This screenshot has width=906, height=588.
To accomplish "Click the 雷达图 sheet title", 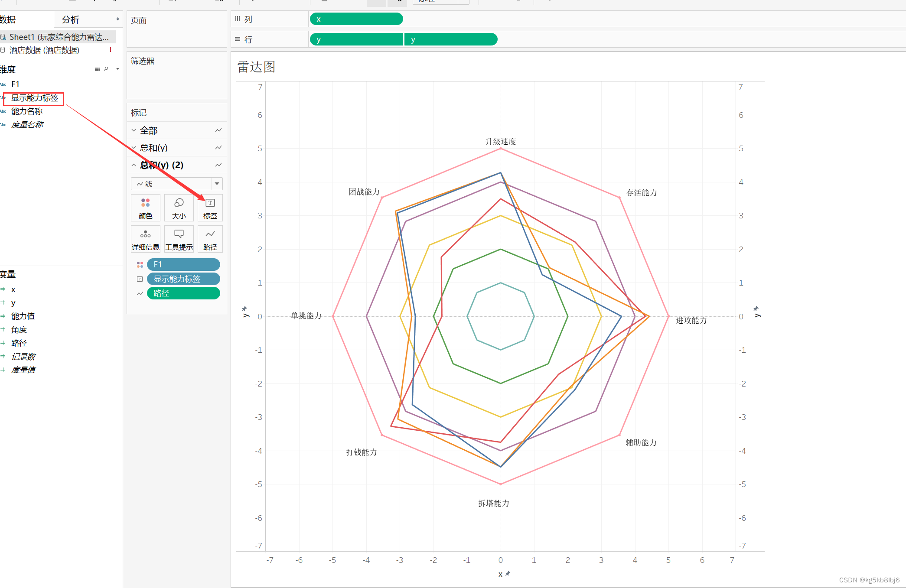I will (x=256, y=67).
